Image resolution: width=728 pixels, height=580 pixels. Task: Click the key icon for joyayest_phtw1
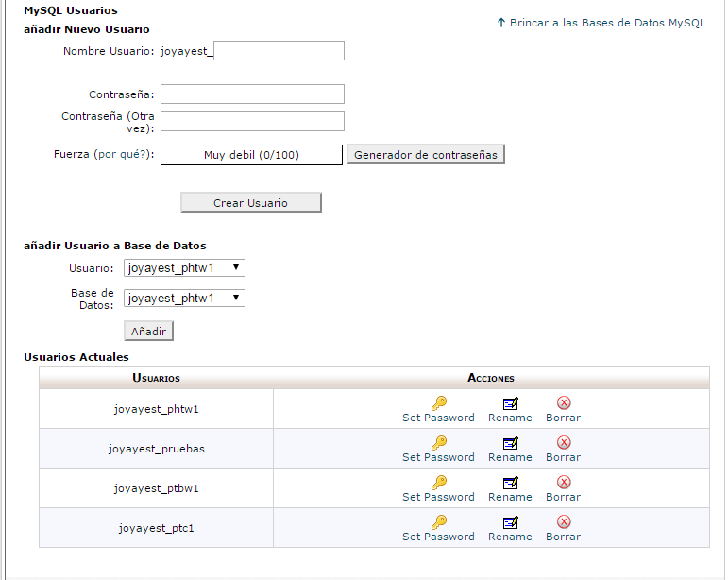(439, 403)
